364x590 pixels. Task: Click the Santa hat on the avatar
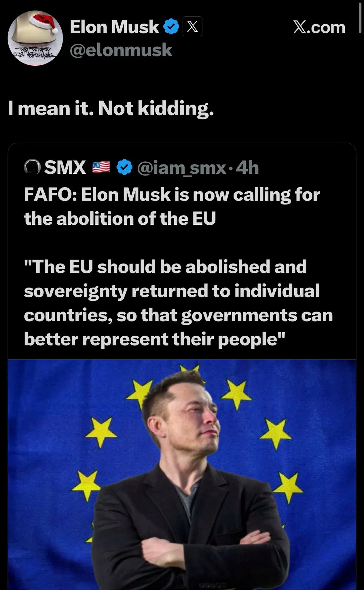(43, 22)
